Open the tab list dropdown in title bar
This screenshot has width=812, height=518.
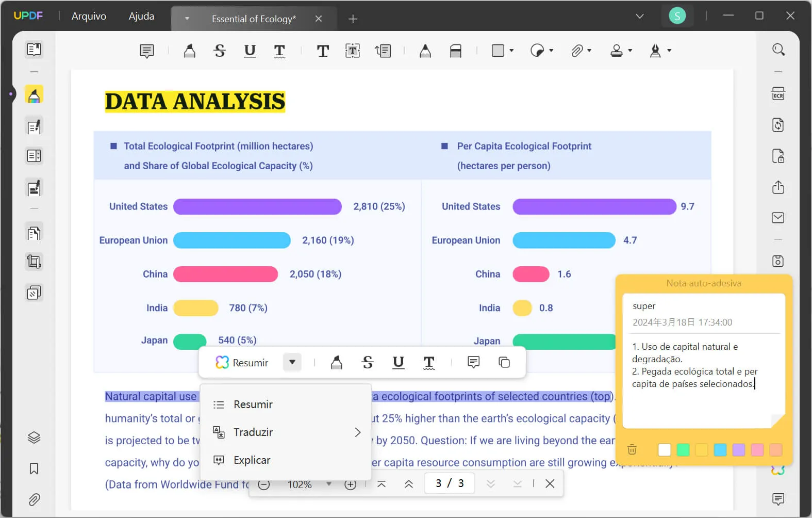(640, 16)
